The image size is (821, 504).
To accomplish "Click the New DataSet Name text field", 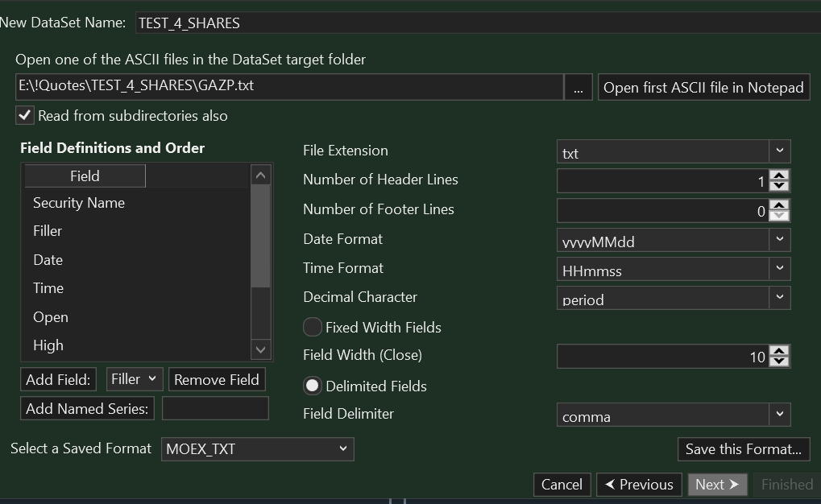I will coord(475,23).
